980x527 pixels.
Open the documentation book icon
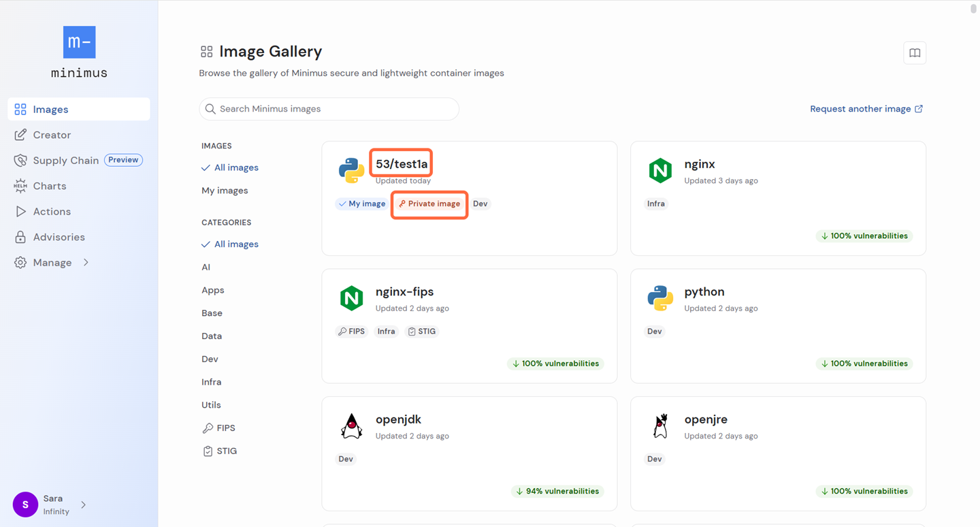pyautogui.click(x=915, y=53)
